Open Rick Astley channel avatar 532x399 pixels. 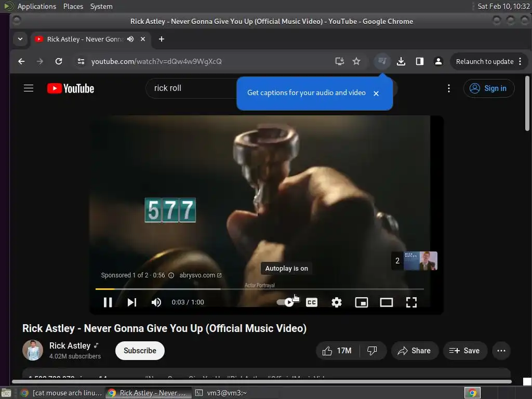click(x=33, y=350)
